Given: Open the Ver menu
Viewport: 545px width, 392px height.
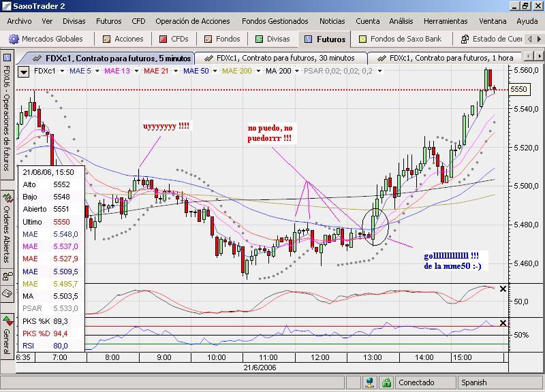Looking at the screenshot, I should point(47,21).
